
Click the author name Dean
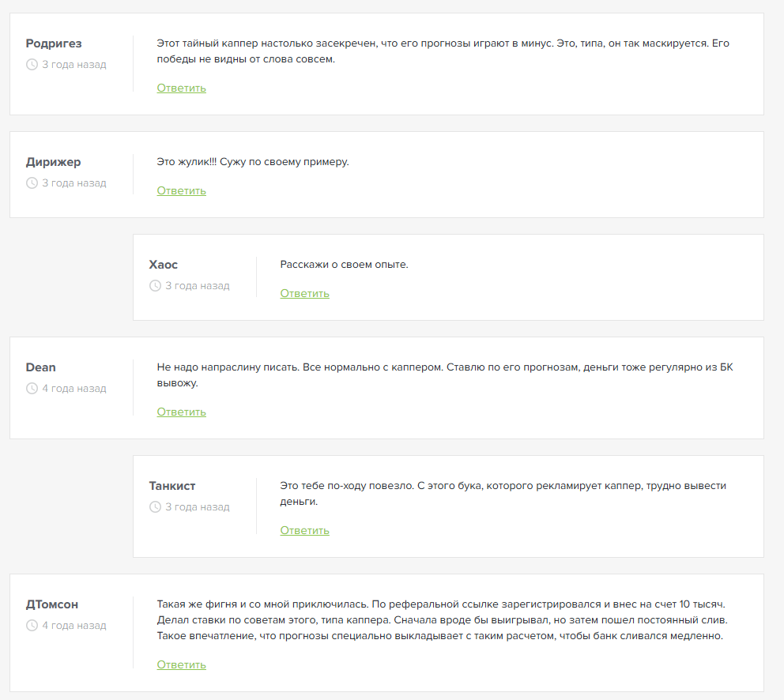pyautogui.click(x=41, y=367)
